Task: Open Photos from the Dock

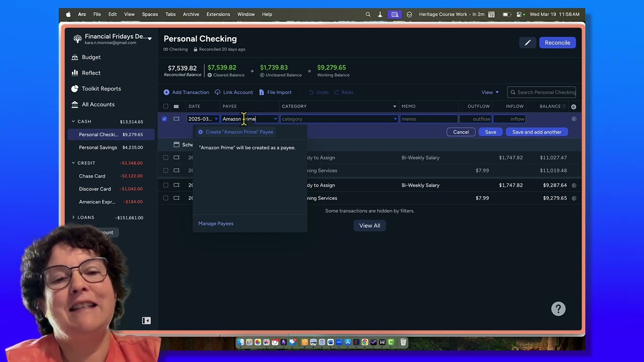Action: [258, 342]
